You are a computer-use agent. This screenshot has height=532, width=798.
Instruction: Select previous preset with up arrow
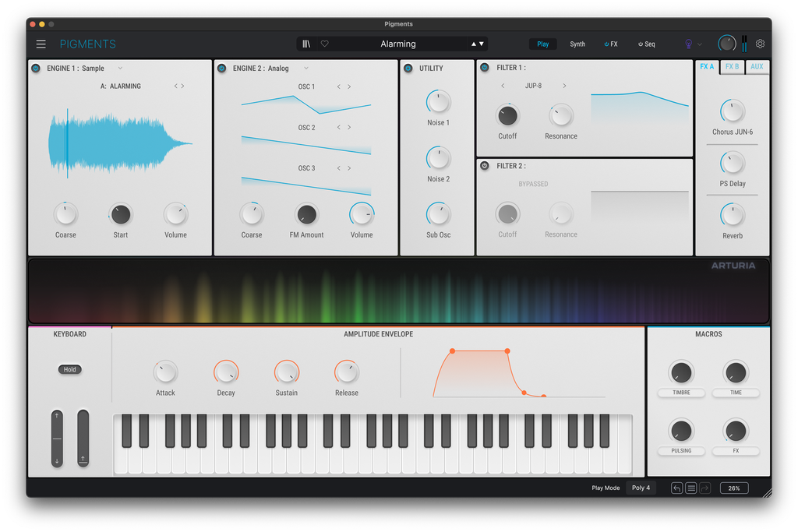474,44
